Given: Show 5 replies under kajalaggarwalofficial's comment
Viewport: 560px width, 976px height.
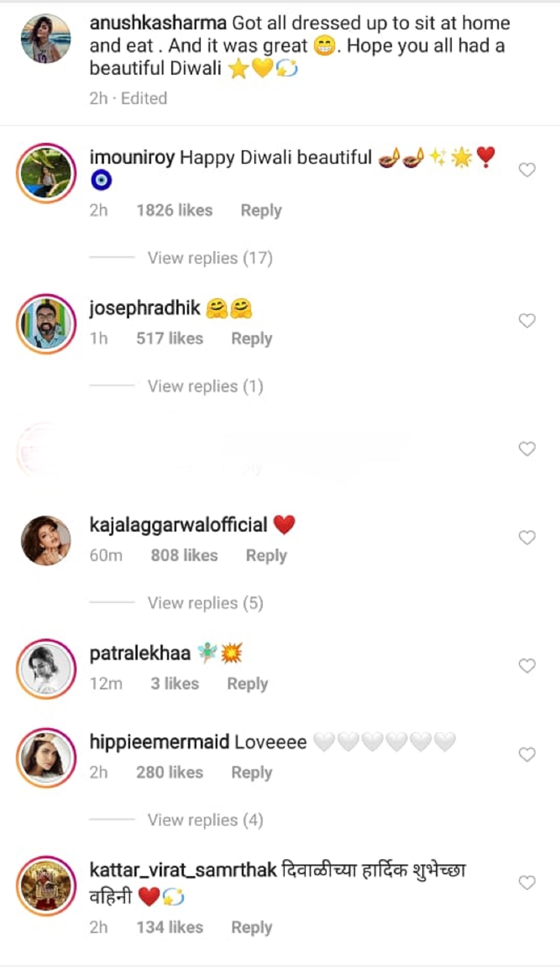Looking at the screenshot, I should pos(205,603).
